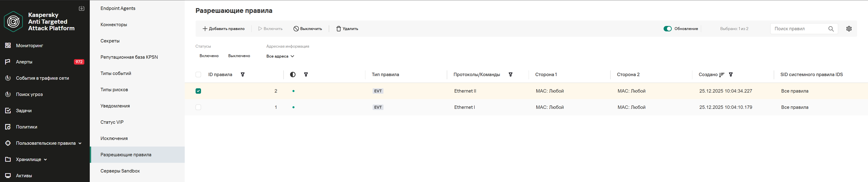
Task: Open the Создано column filter icon
Action: tap(731, 75)
